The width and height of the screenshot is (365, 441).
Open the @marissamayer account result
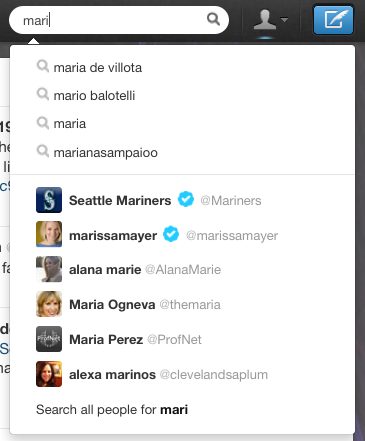(x=182, y=235)
